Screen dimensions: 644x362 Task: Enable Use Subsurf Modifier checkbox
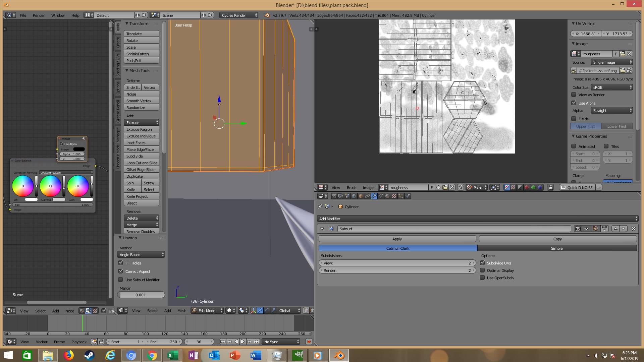(x=121, y=280)
